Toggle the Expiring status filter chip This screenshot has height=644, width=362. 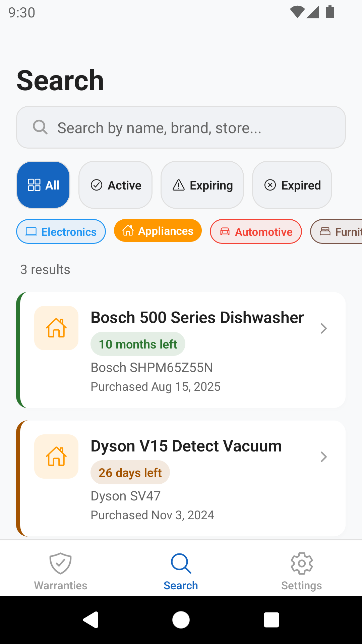[x=202, y=185]
